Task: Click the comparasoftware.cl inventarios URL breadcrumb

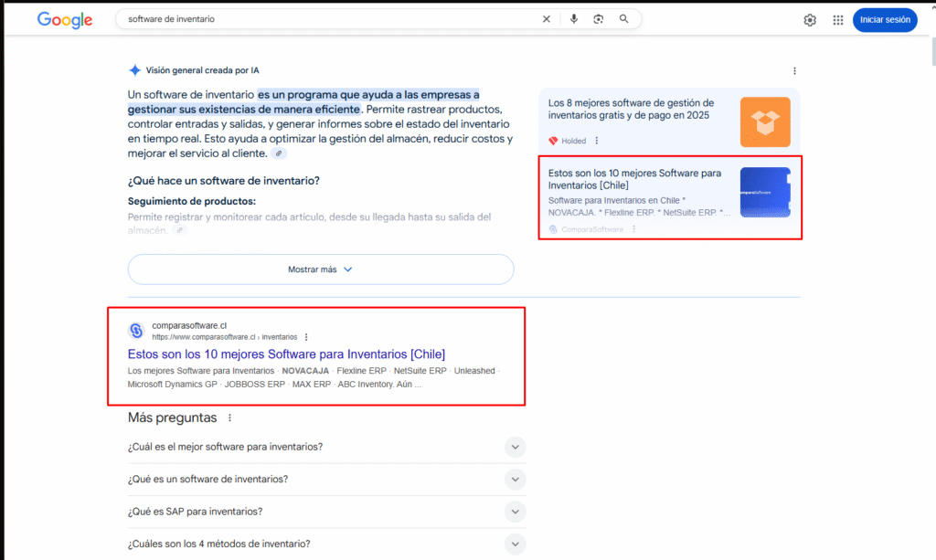Action: (225, 337)
